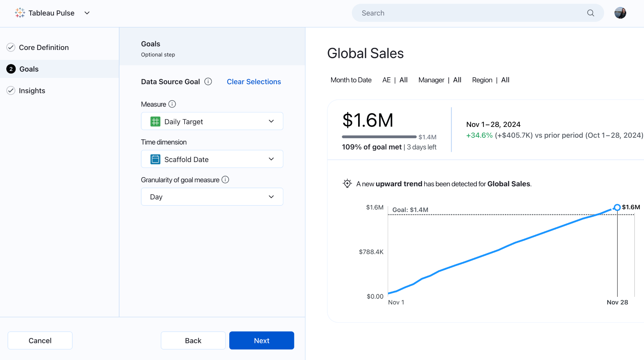Select the Goals step
The height and width of the screenshot is (360, 644).
[29, 69]
